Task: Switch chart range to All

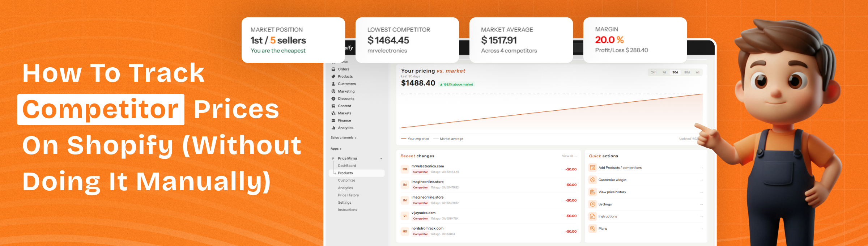Action: click(698, 72)
